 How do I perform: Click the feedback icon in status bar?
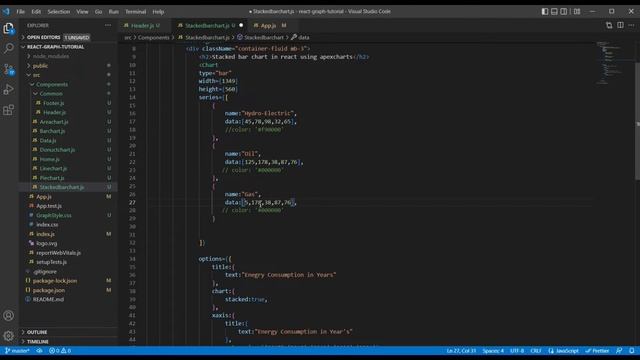click(x=619, y=351)
